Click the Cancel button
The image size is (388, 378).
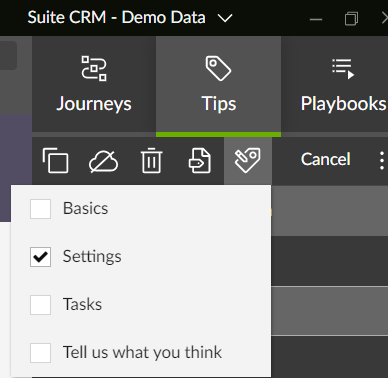pos(326,159)
